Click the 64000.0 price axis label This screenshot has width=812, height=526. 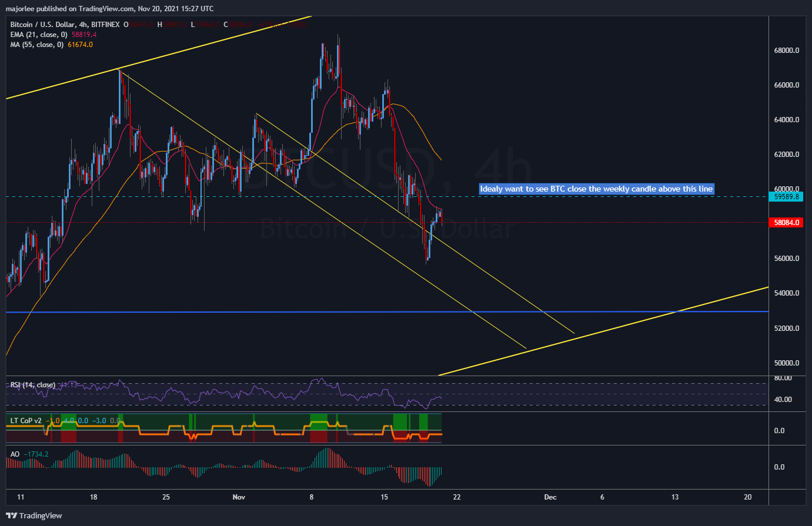click(787, 120)
